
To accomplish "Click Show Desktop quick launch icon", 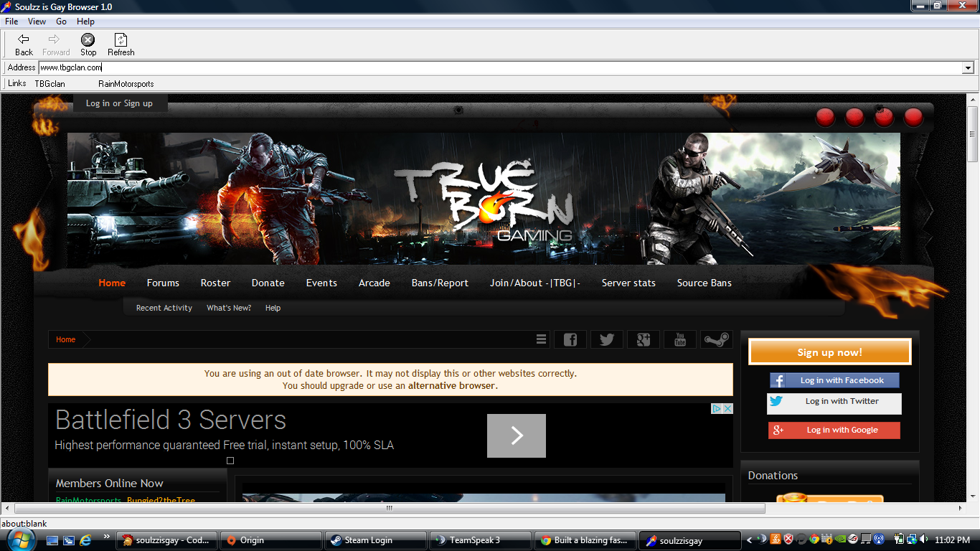I will pos(52,540).
